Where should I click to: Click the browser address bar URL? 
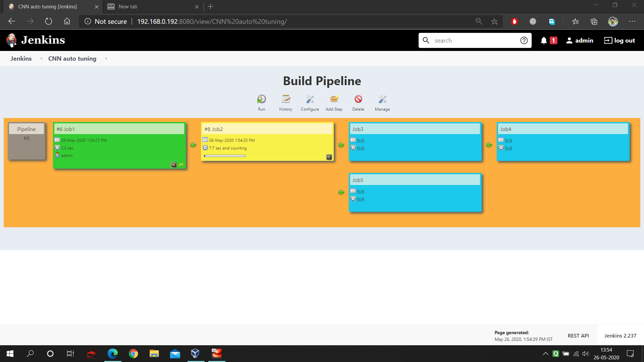pyautogui.click(x=212, y=21)
